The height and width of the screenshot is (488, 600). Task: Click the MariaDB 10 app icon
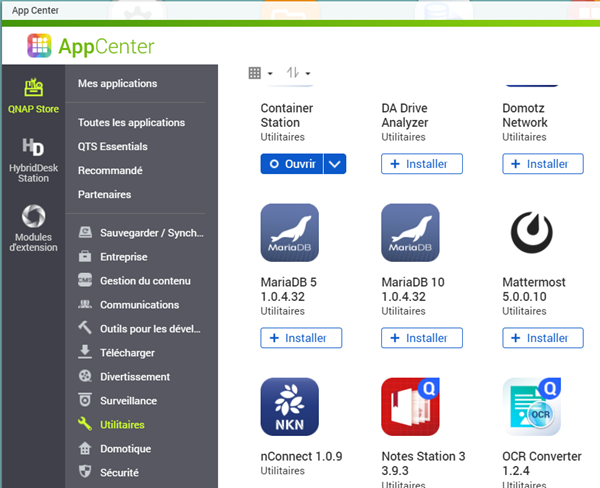pos(410,233)
